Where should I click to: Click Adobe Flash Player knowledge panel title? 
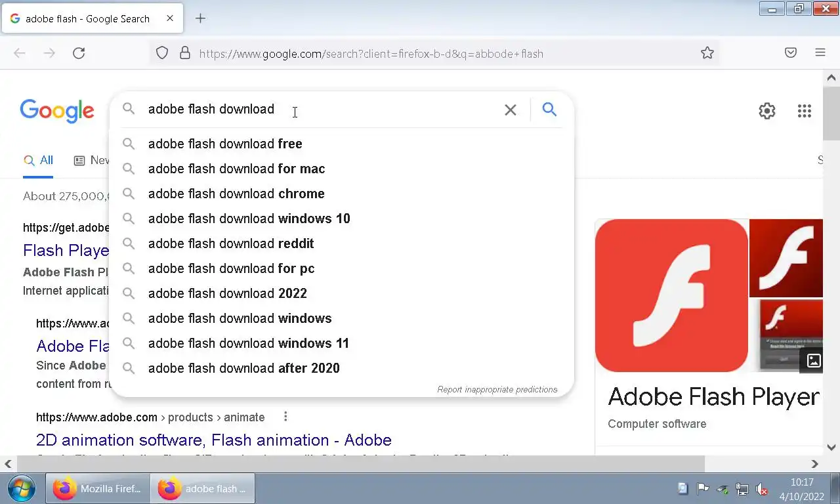714,396
